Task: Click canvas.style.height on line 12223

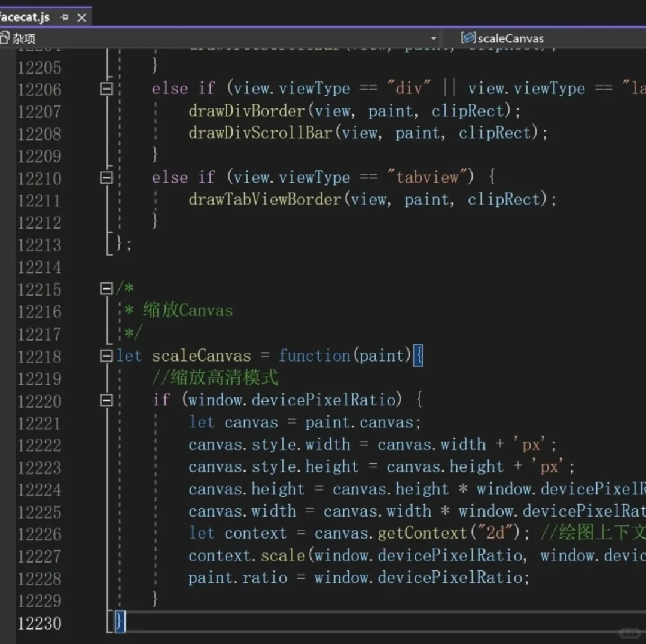Action: 273,467
